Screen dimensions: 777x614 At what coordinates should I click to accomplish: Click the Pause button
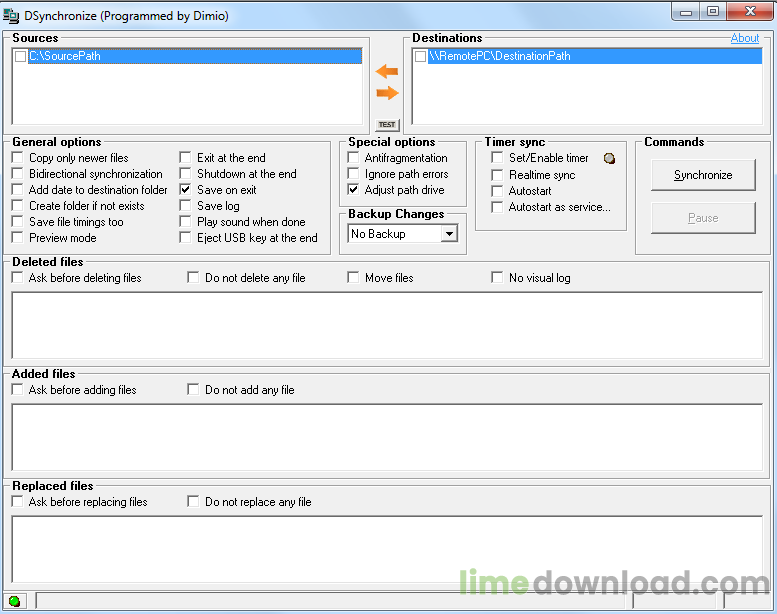click(703, 218)
